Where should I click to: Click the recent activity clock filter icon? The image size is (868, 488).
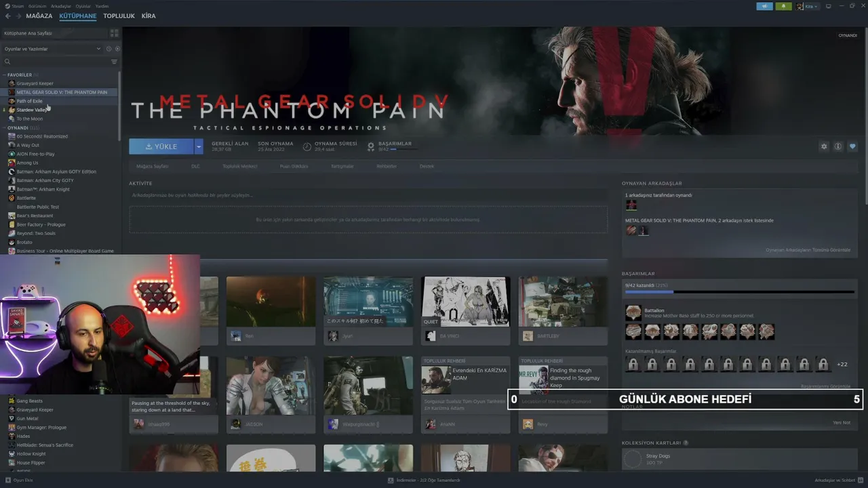point(108,49)
